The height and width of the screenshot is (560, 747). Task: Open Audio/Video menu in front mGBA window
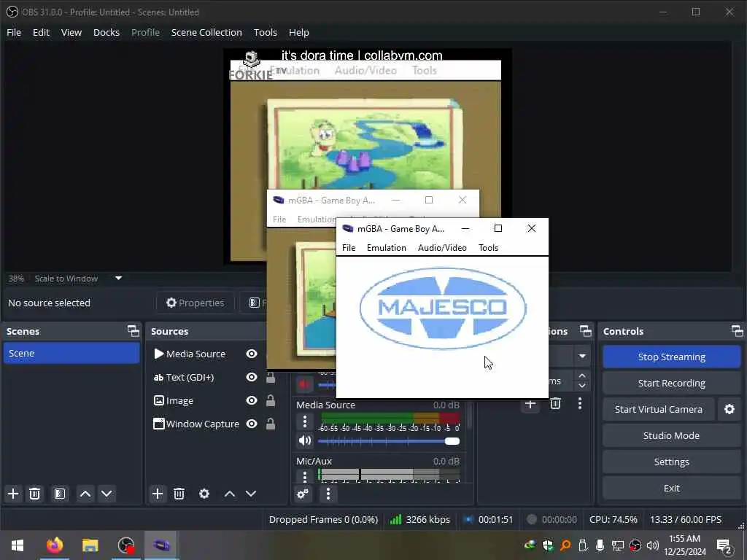point(442,248)
